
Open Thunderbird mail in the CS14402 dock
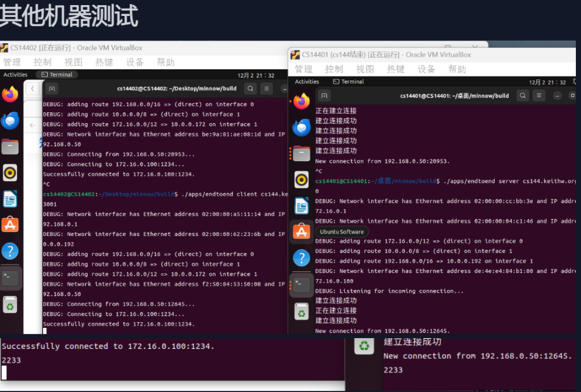click(10, 120)
